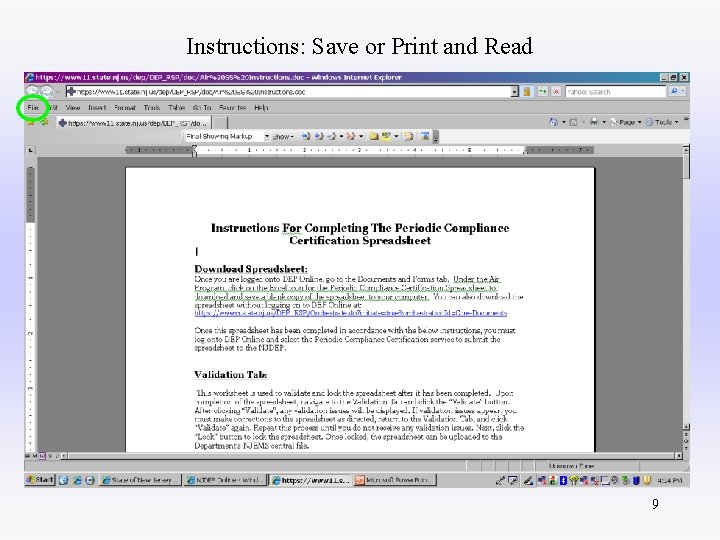The height and width of the screenshot is (540, 720).
Task: Open the View menu
Action: 73,108
